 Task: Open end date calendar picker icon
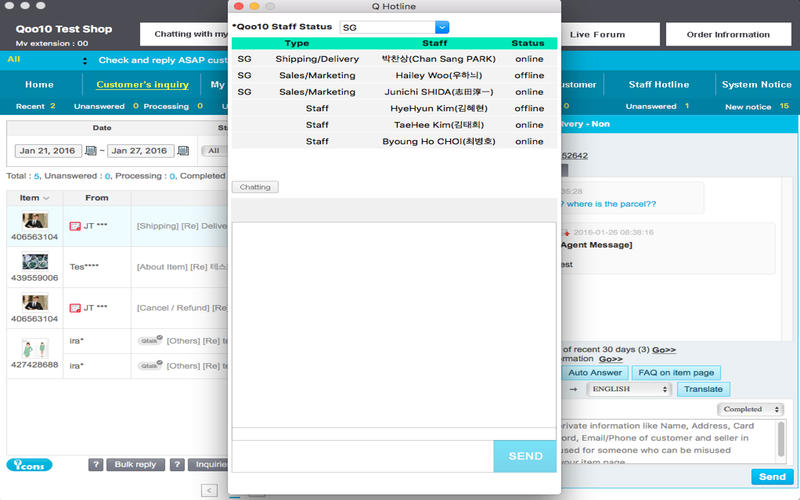(183, 151)
